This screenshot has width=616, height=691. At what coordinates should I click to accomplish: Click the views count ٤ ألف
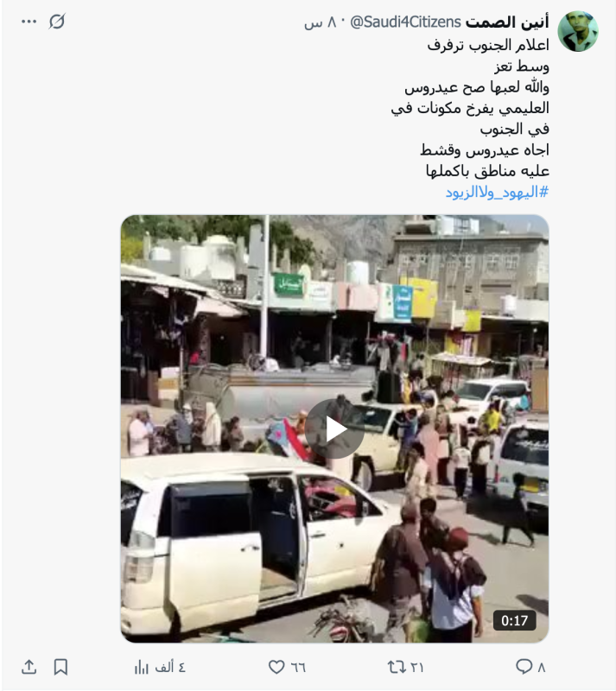coord(169,667)
